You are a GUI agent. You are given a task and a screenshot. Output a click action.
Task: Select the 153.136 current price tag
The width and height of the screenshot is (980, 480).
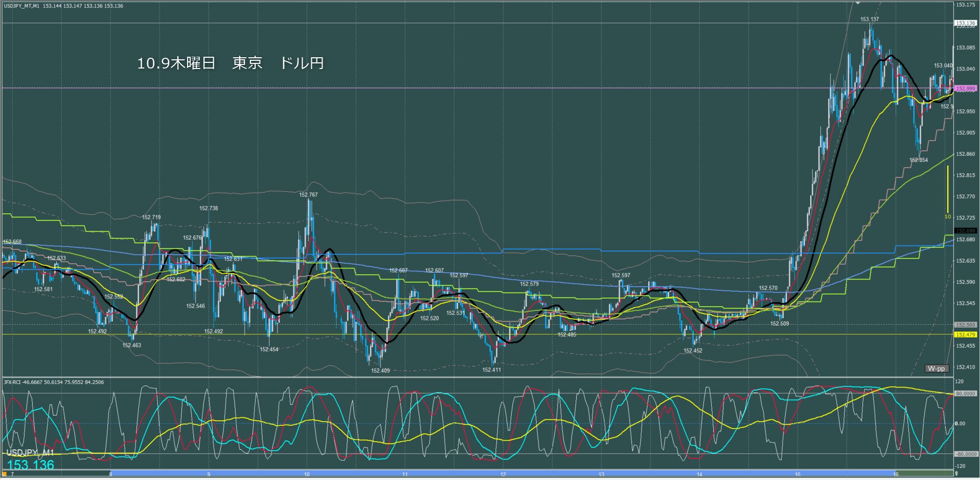pyautogui.click(x=965, y=23)
